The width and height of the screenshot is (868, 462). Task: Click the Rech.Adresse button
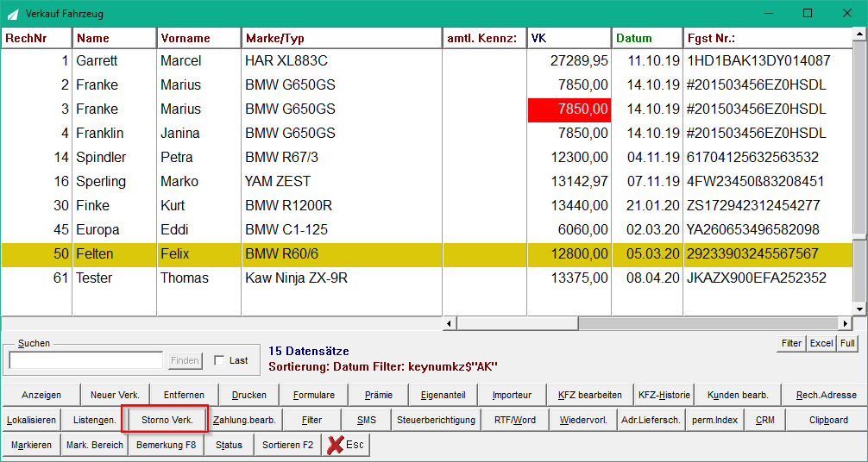pos(826,395)
